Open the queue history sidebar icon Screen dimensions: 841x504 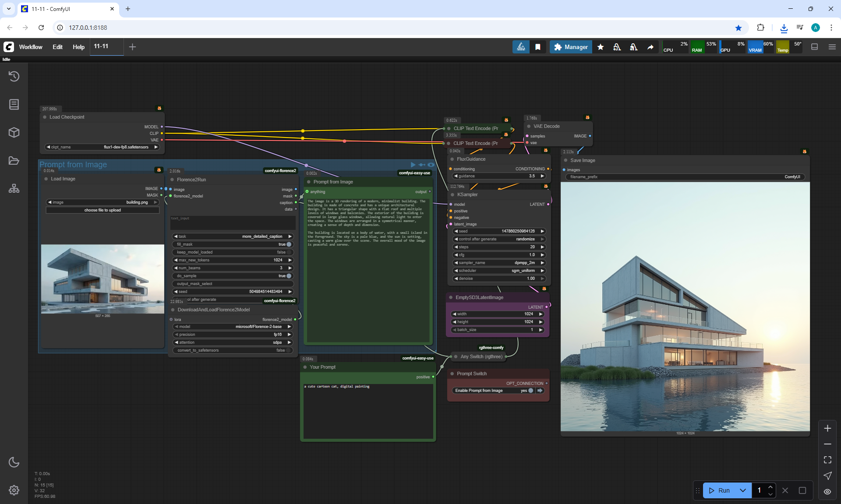(x=14, y=76)
